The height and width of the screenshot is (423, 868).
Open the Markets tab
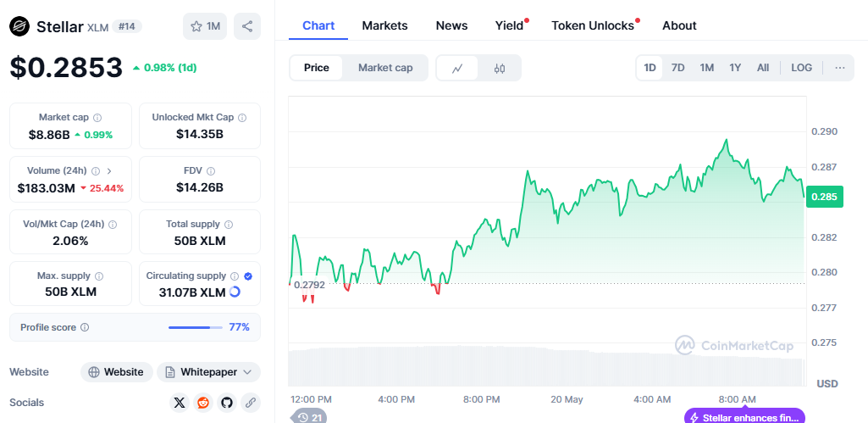384,25
